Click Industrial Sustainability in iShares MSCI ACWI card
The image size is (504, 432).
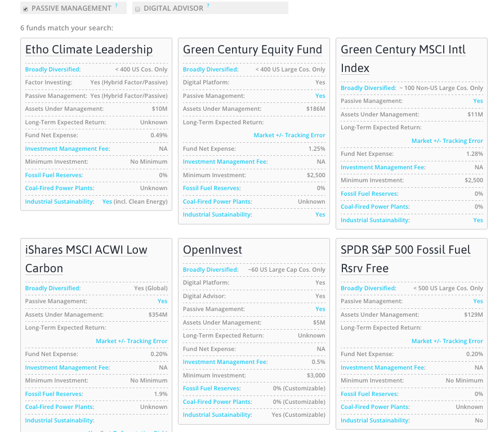(x=60, y=420)
